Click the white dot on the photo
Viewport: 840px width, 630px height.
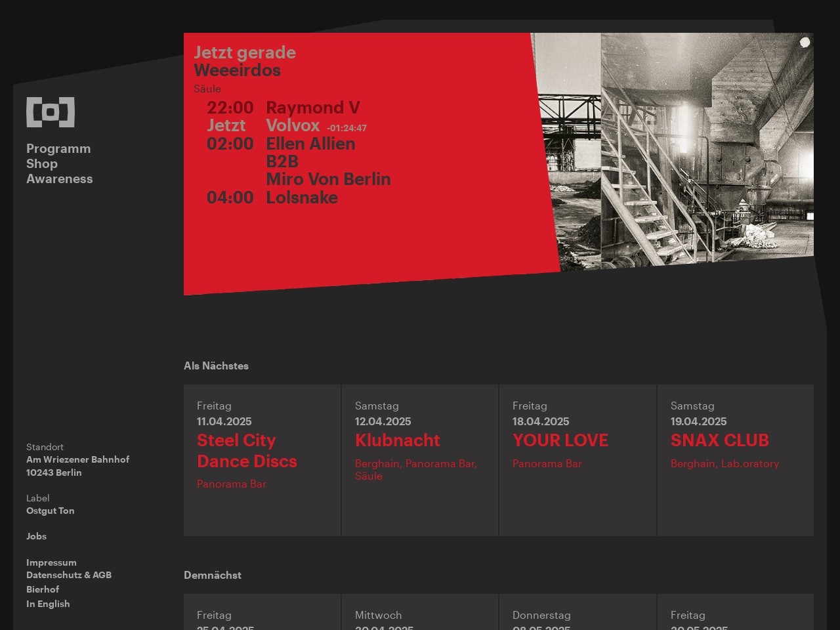(805, 42)
